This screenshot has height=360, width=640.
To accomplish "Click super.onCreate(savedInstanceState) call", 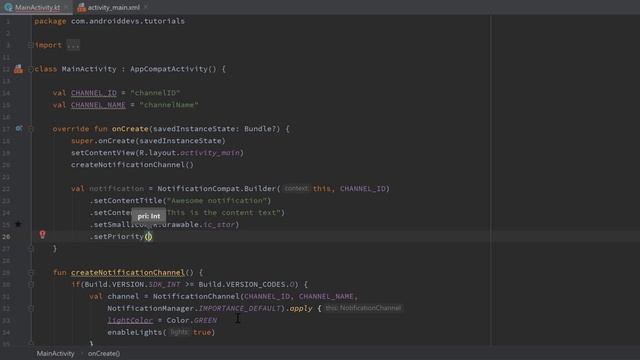I will click(148, 140).
